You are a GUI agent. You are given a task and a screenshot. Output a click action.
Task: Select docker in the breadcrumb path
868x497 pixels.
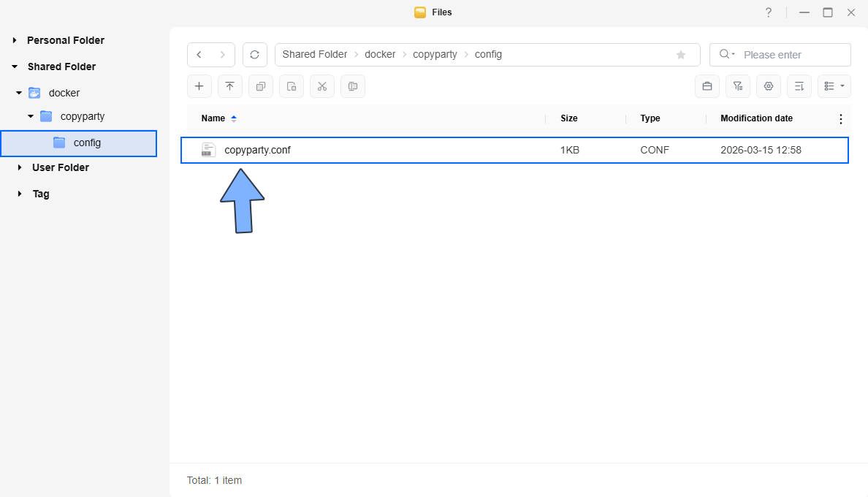(x=380, y=55)
